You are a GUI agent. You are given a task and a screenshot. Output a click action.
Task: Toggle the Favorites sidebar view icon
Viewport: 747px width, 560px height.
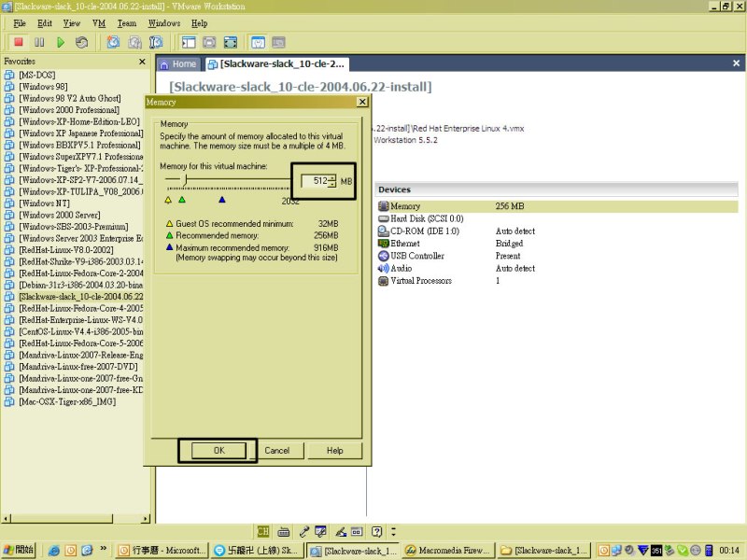pyautogui.click(x=189, y=42)
